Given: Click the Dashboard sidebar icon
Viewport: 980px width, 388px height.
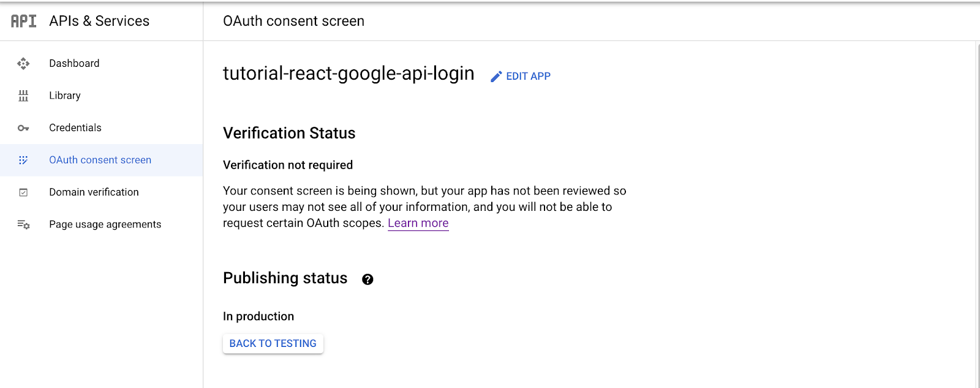Looking at the screenshot, I should coord(23,64).
